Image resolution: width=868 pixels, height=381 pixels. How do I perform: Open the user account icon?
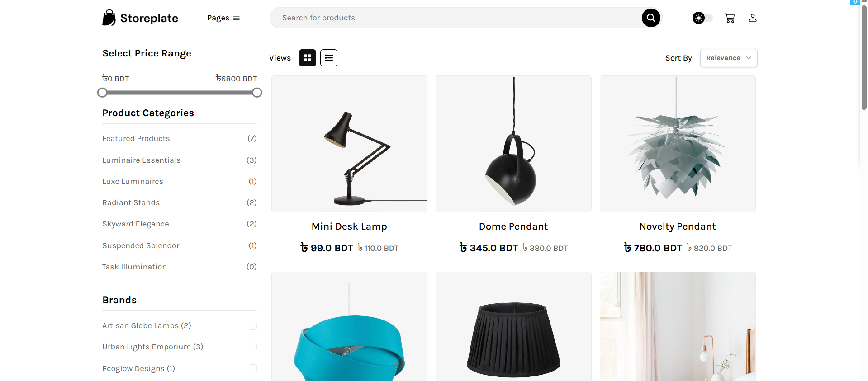[x=753, y=18]
